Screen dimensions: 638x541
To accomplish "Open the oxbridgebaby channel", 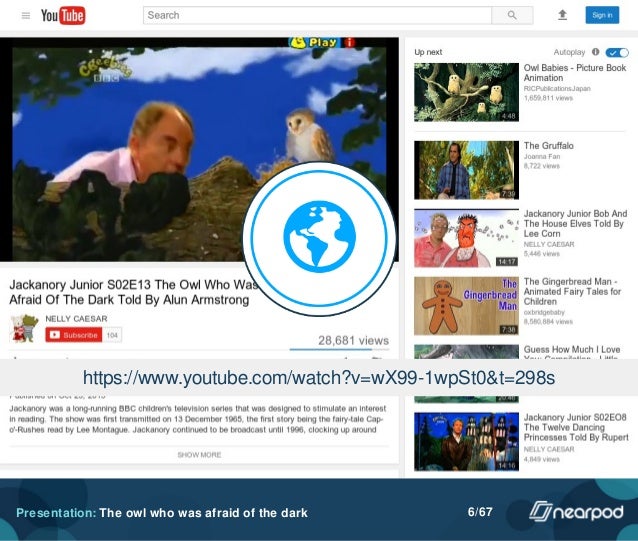I will tap(544, 312).
